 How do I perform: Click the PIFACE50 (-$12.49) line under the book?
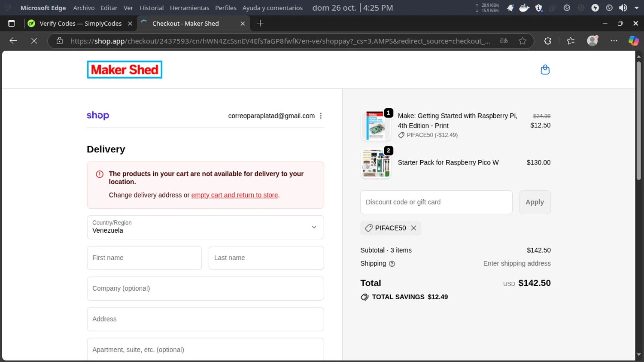pyautogui.click(x=428, y=135)
